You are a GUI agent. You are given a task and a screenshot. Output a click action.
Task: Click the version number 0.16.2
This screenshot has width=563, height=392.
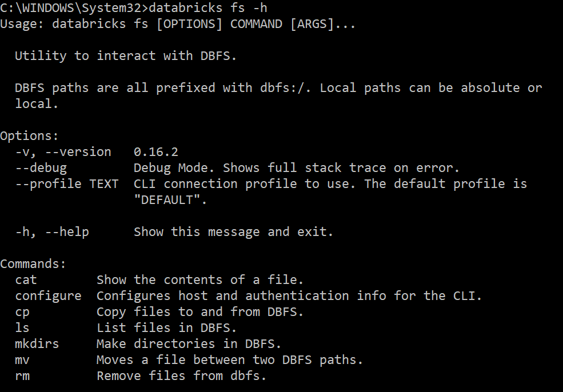[156, 152]
